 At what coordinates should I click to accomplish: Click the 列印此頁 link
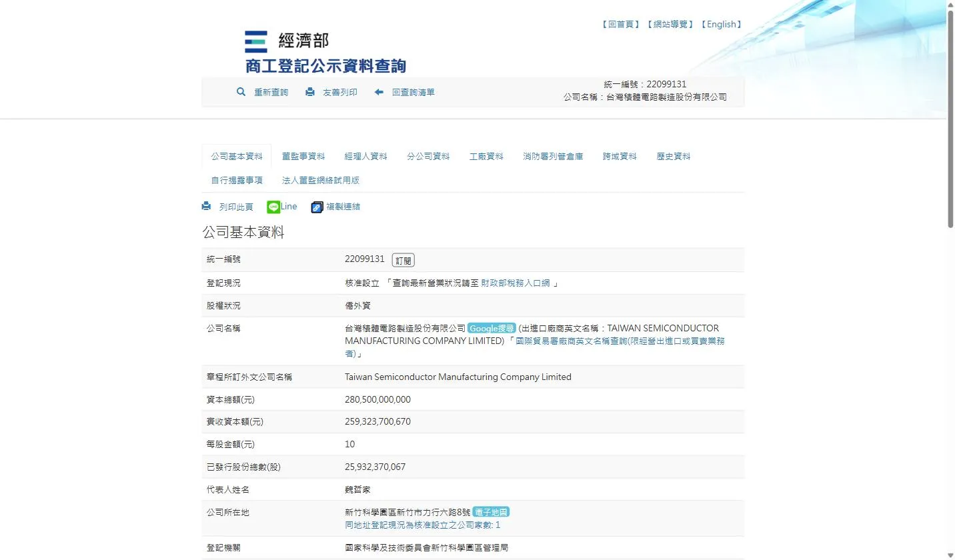(236, 207)
